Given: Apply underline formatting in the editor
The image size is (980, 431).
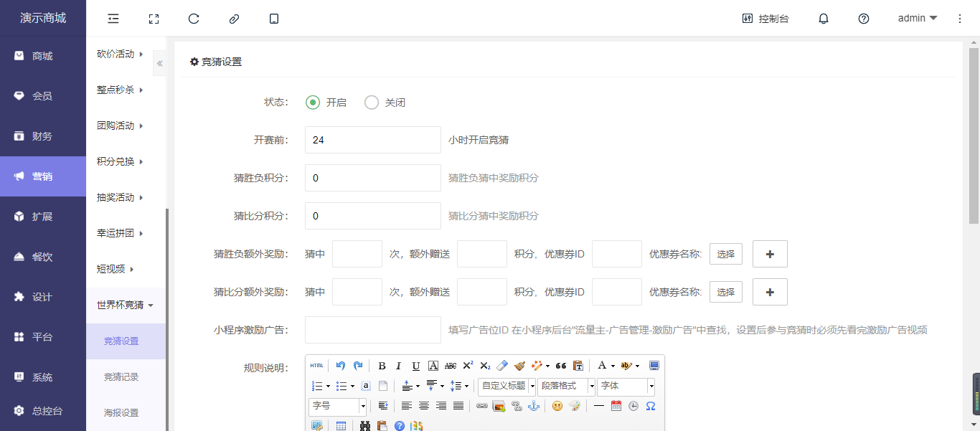Looking at the screenshot, I should coord(416,366).
